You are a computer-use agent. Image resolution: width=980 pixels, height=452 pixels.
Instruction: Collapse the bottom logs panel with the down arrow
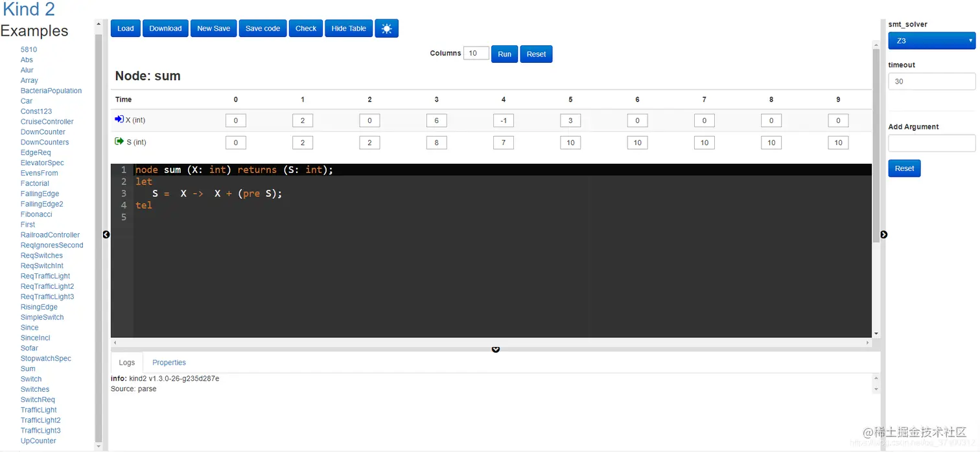(x=496, y=350)
